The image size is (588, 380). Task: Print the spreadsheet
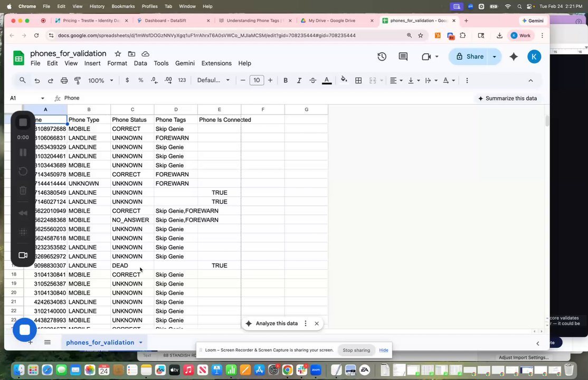pos(64,80)
